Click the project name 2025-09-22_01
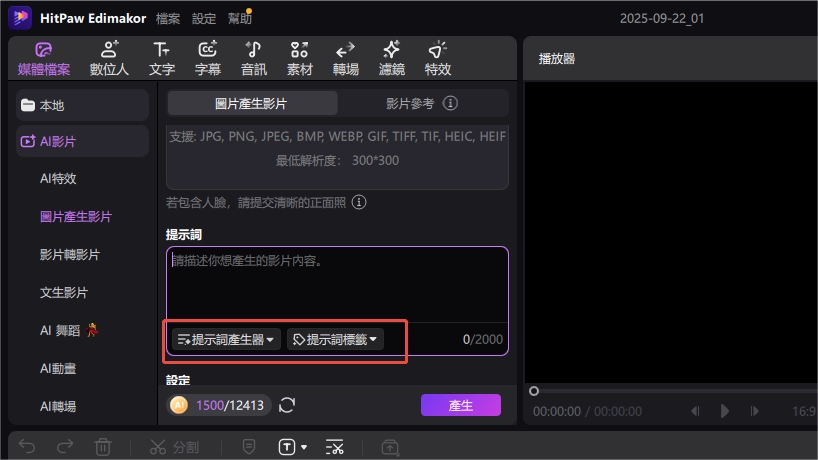This screenshot has height=460, width=818. tap(661, 19)
